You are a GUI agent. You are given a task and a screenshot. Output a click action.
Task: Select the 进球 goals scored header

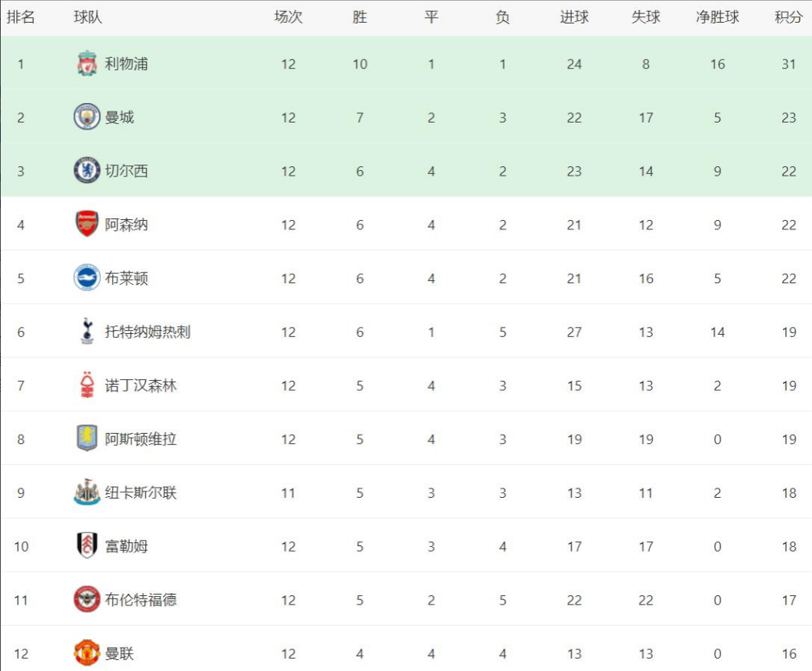coord(574,17)
